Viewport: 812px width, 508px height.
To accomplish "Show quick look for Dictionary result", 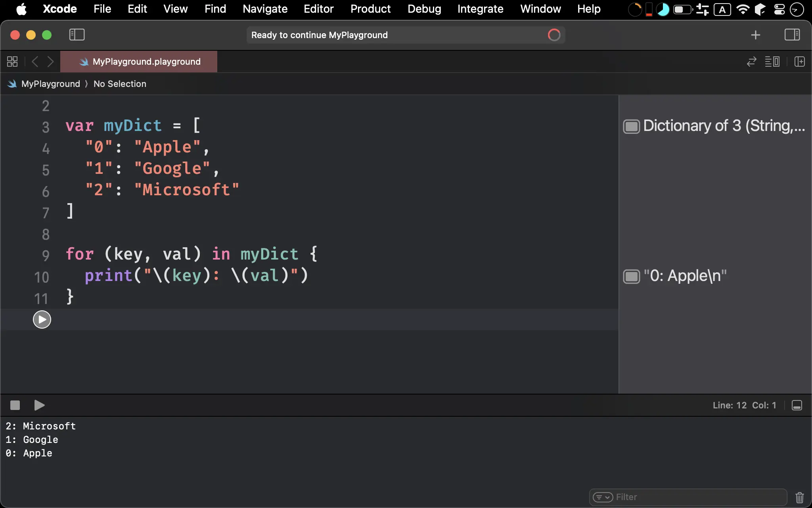I will coord(632,127).
